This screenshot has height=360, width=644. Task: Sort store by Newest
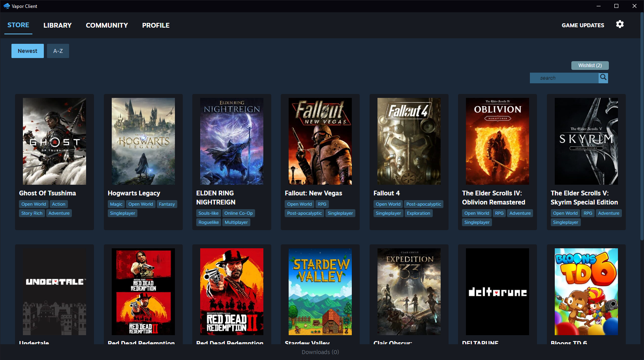coord(28,51)
